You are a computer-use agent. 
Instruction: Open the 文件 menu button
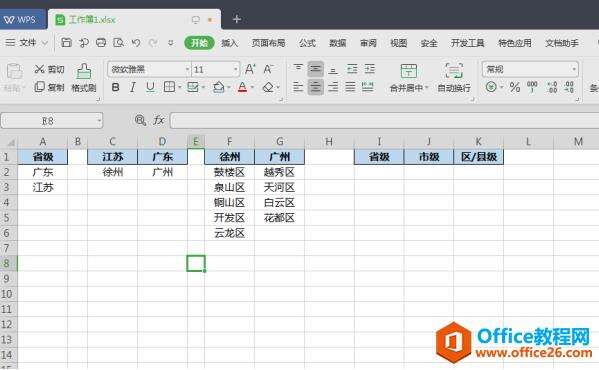26,43
